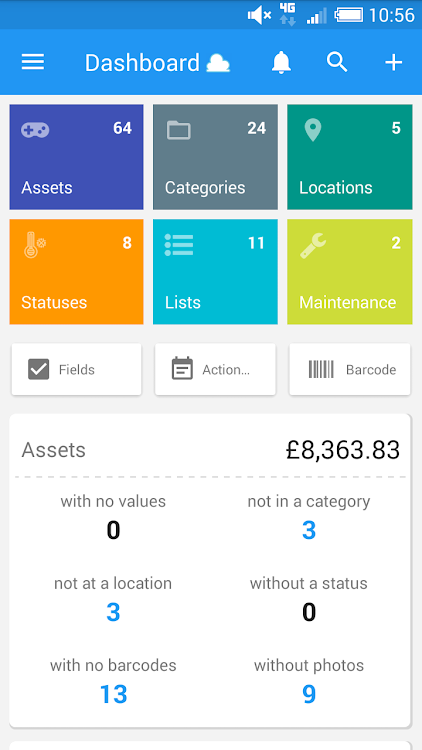
Task: View the 3 assets not in a category
Action: coord(309,530)
